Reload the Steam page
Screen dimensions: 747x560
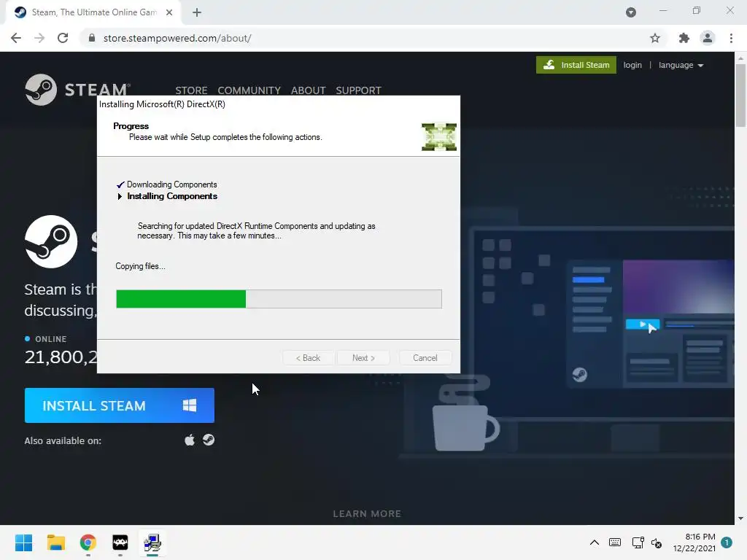click(x=63, y=38)
